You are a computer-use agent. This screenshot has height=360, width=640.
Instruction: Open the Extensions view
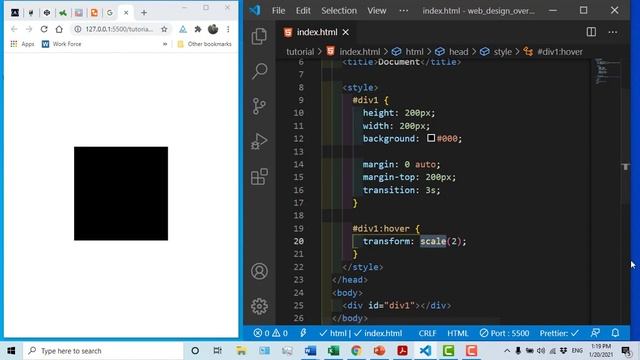click(x=259, y=177)
